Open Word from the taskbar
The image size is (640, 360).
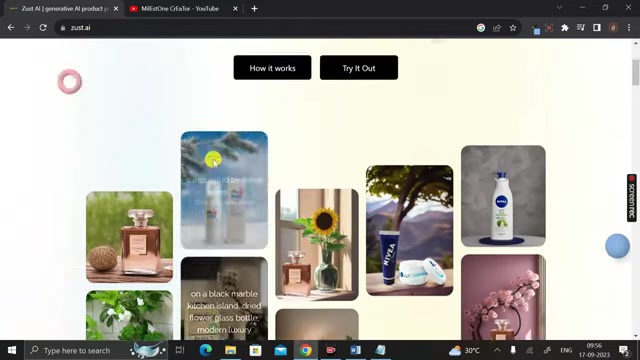355,350
